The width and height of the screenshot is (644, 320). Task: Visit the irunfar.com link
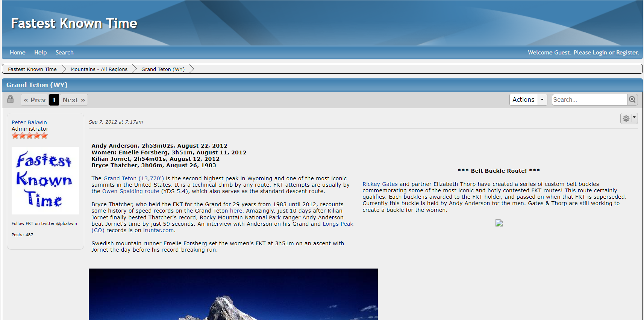(x=158, y=230)
